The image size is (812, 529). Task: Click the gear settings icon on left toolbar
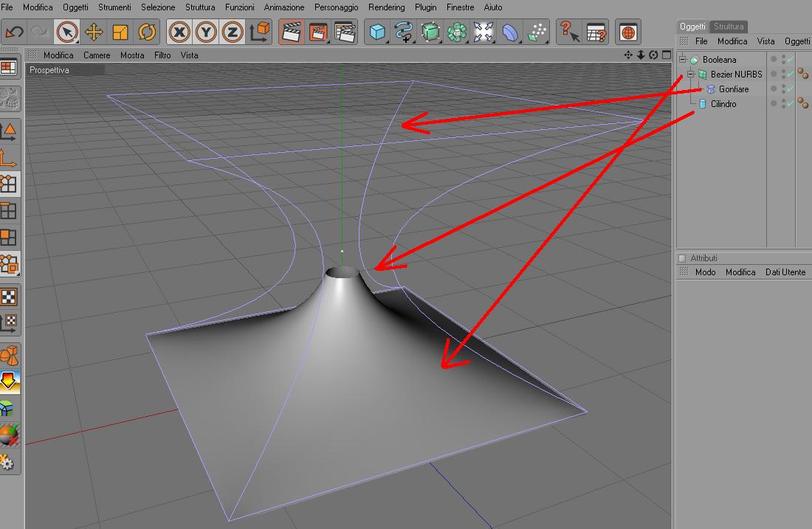click(x=8, y=462)
